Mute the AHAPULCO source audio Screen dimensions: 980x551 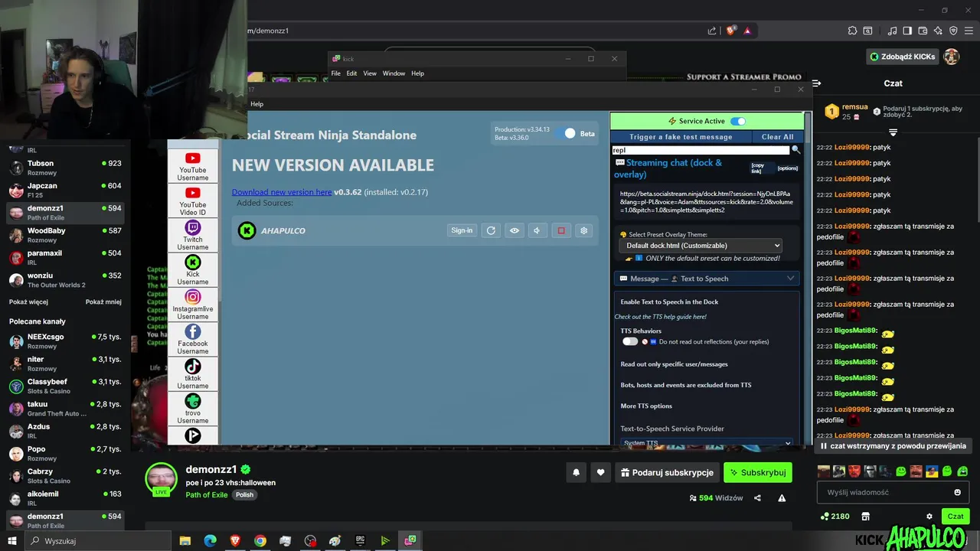pyautogui.click(x=537, y=230)
